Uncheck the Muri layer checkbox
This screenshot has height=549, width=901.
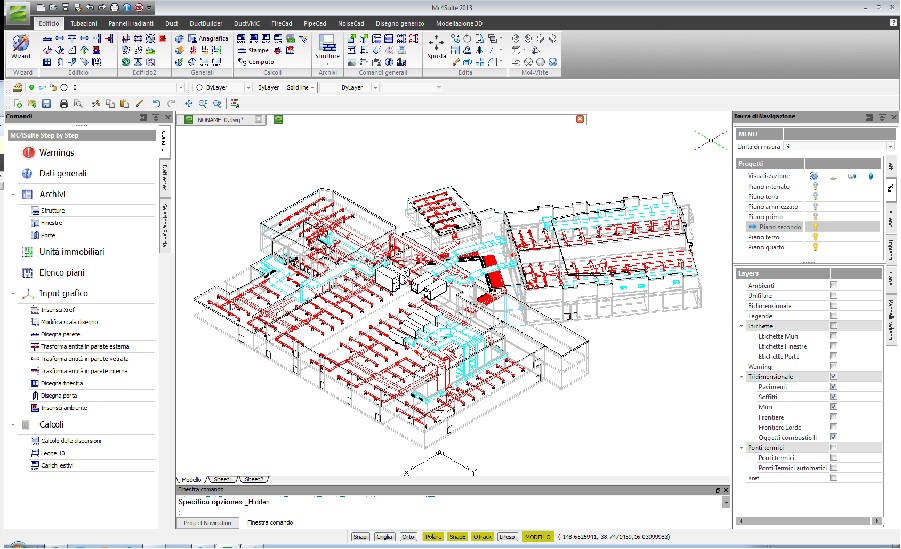tap(833, 406)
